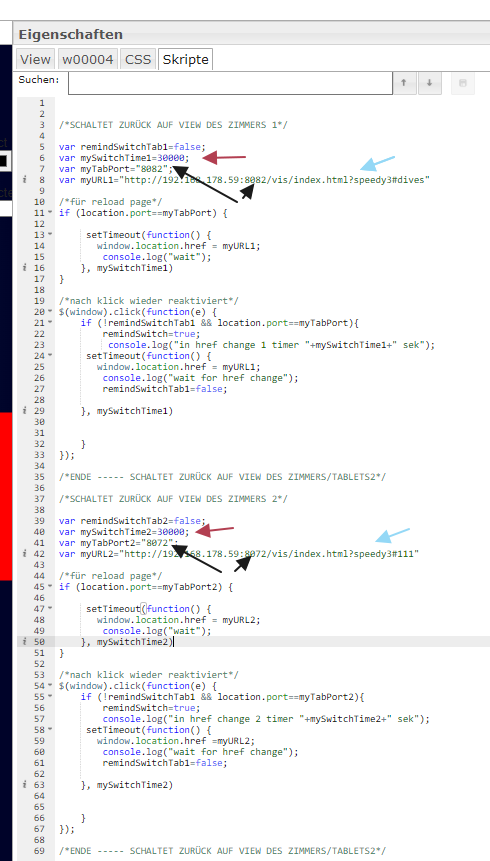Collapse the if block at line 55
The image size is (490, 861).
(51, 697)
